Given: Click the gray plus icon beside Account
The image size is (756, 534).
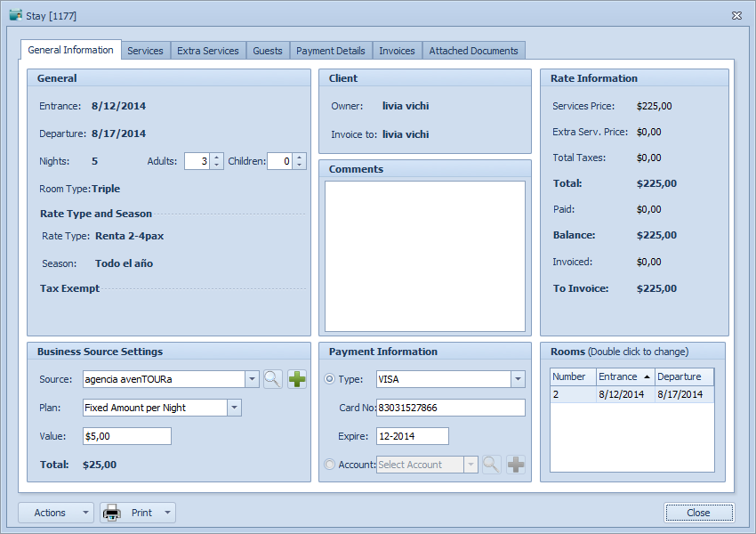Looking at the screenshot, I should tap(516, 465).
